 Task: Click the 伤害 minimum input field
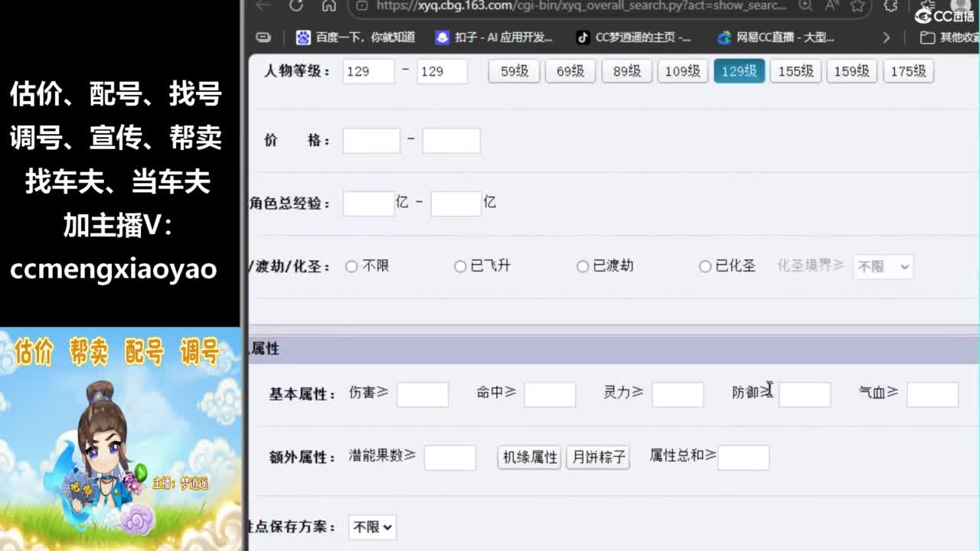click(x=423, y=394)
